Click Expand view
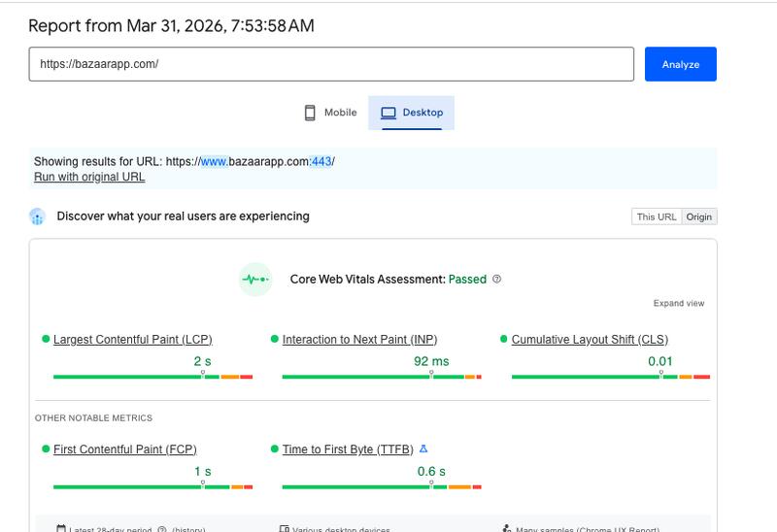Viewport: 777px width, 532px height. coord(678,303)
